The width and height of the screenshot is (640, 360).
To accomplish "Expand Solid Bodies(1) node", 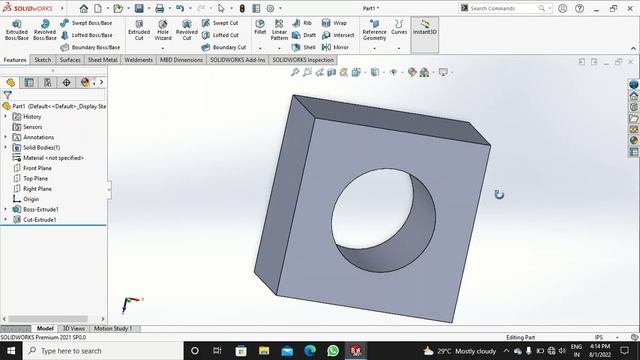I will pos(6,147).
